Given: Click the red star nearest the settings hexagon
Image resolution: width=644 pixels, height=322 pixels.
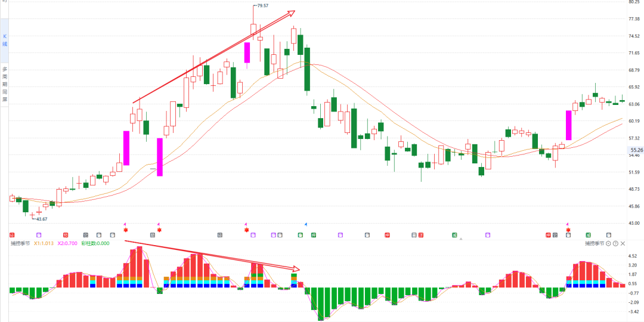Looking at the screenshot, I should click(x=568, y=230).
